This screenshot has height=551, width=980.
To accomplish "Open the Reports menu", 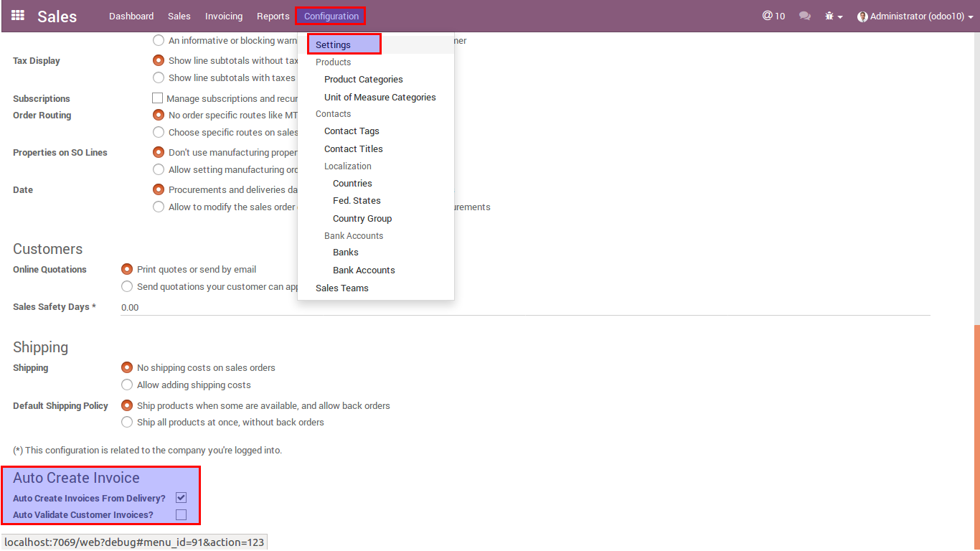I will (273, 16).
